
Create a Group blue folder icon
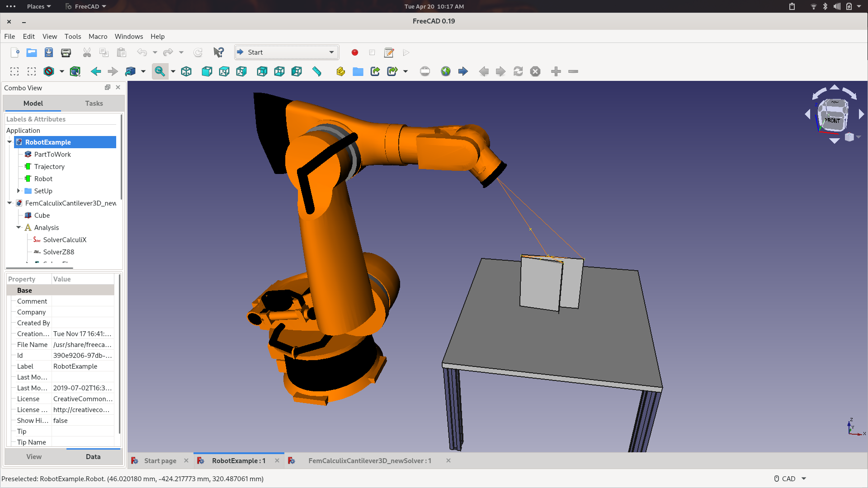pyautogui.click(x=358, y=71)
